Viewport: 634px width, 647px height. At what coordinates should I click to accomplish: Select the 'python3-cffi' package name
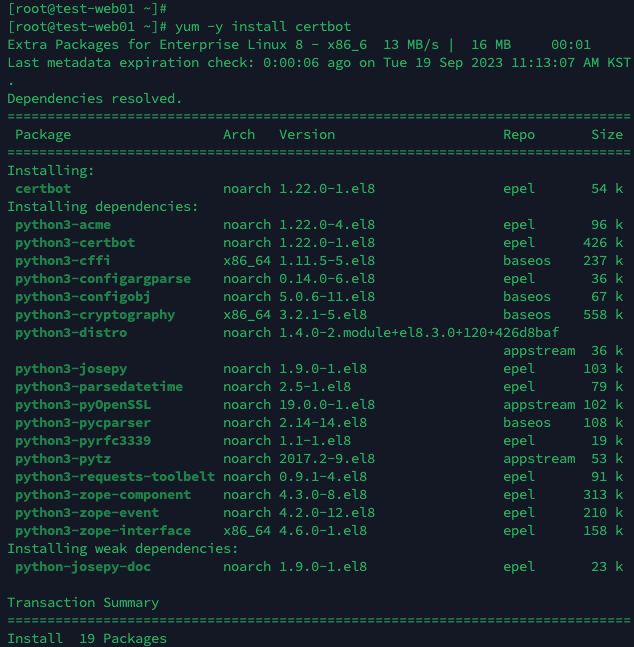63,261
